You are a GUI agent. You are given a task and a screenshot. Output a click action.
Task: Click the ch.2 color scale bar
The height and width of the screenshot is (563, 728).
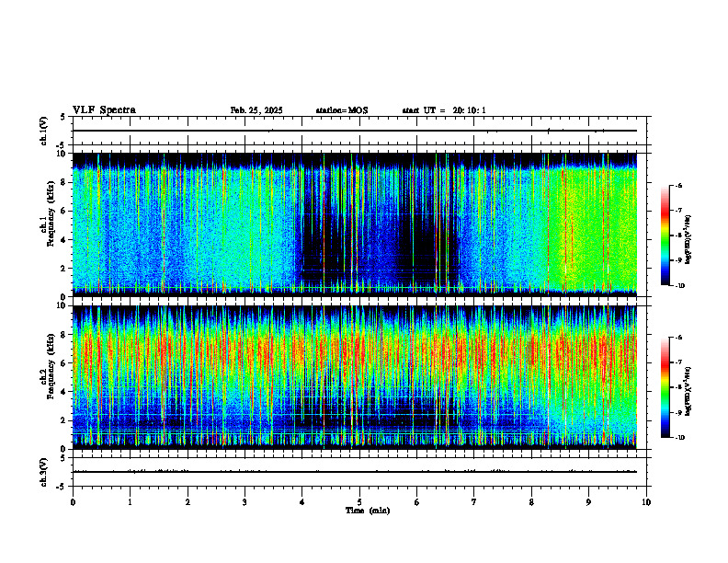point(665,387)
